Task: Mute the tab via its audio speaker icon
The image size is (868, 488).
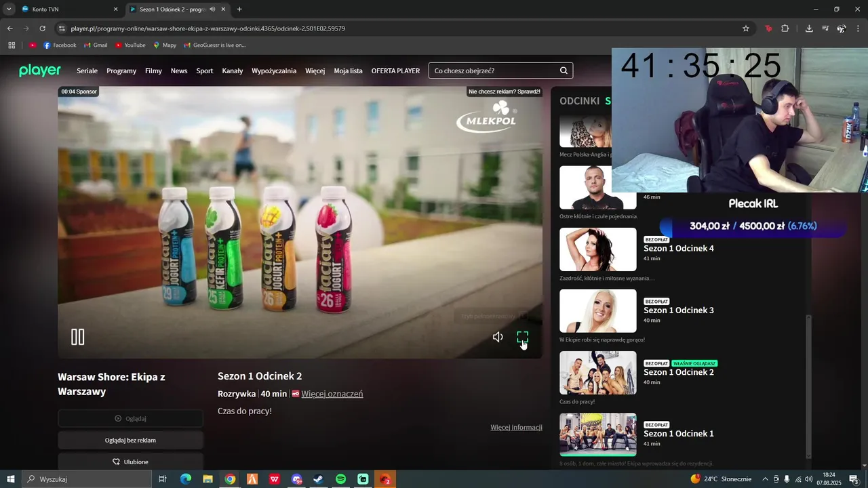Action: click(212, 9)
